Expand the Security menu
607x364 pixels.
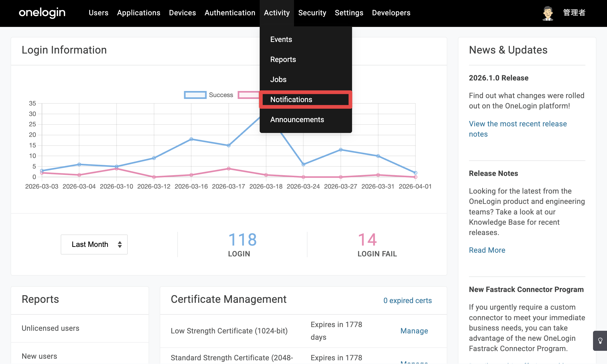coord(312,13)
